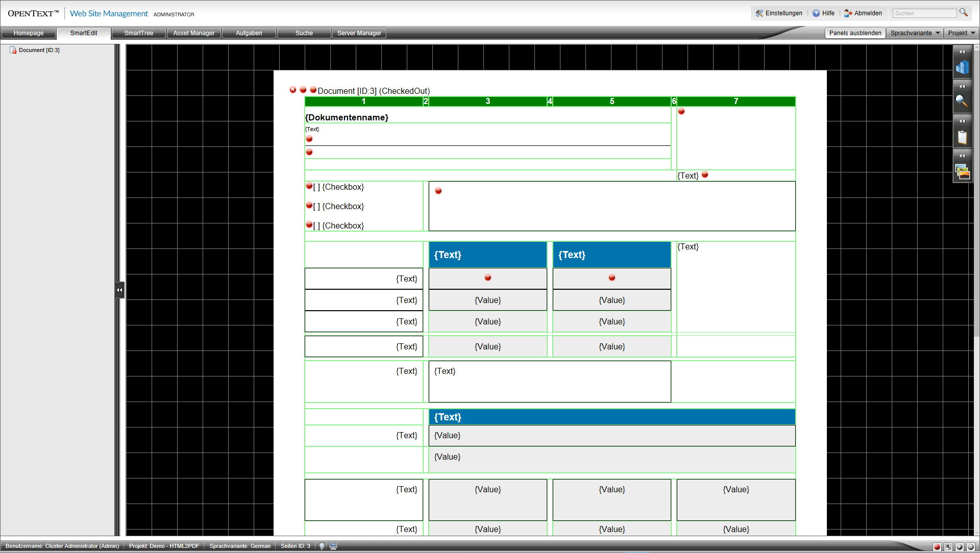
Task: Select the SmartEdit tab
Action: coord(84,33)
